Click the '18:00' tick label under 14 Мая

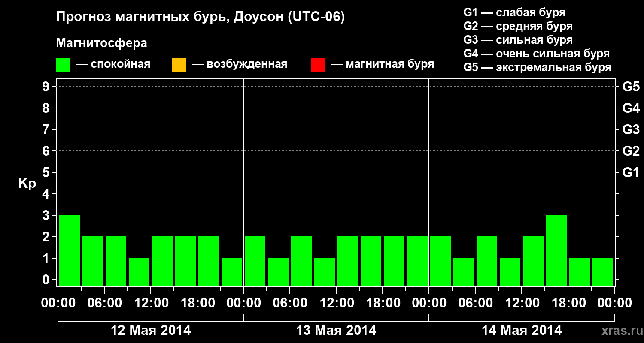tap(568, 303)
